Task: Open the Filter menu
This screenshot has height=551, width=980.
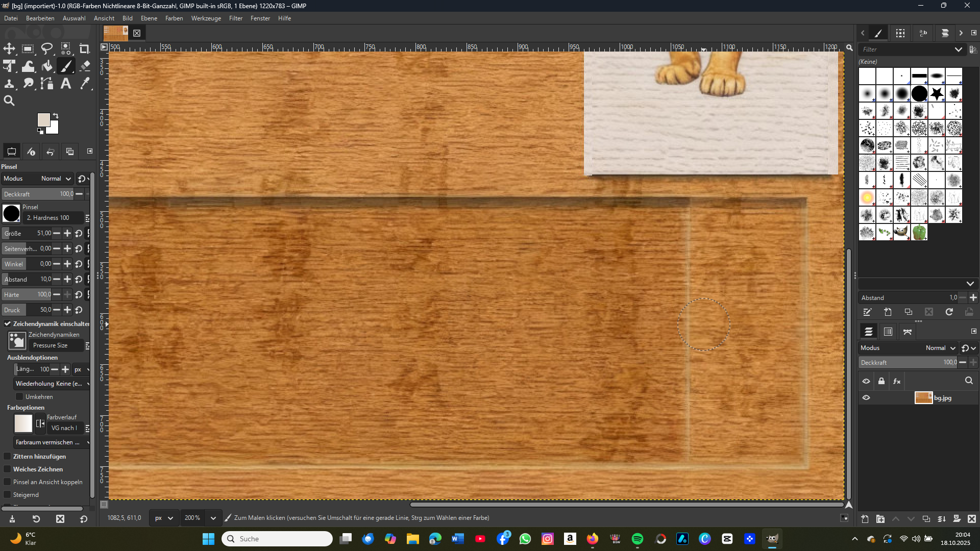Action: 235,18
